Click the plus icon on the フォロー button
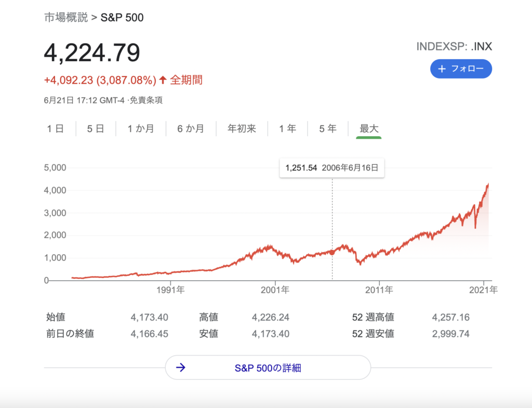 click(x=442, y=69)
